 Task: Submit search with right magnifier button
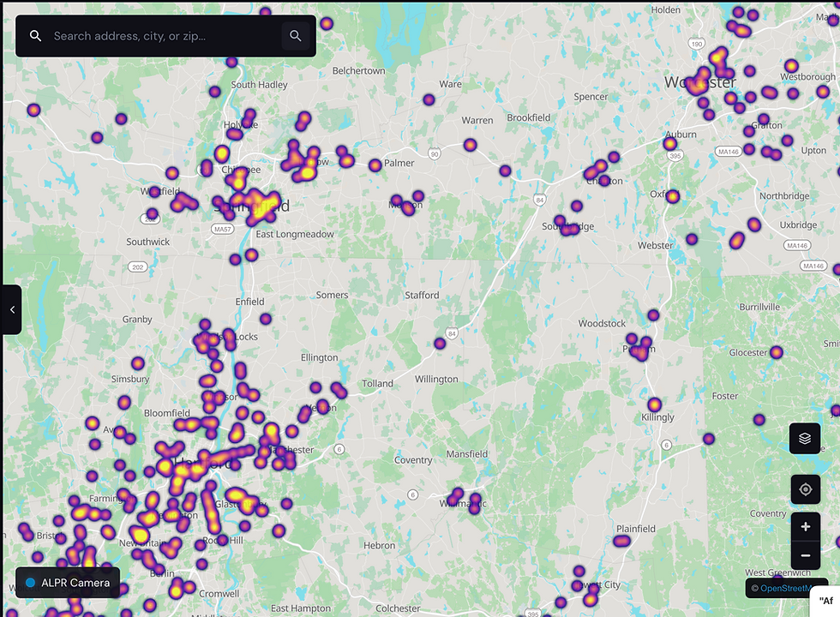point(295,36)
